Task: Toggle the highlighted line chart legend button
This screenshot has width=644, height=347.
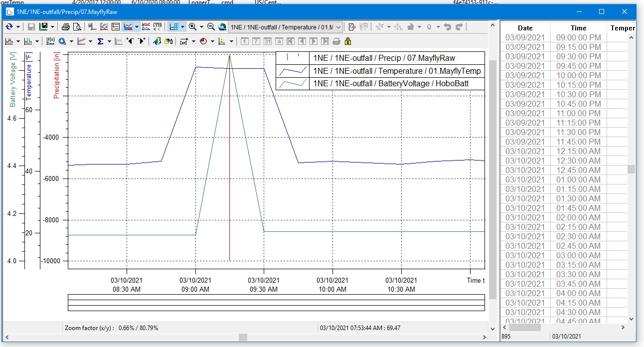Action: click(x=128, y=27)
